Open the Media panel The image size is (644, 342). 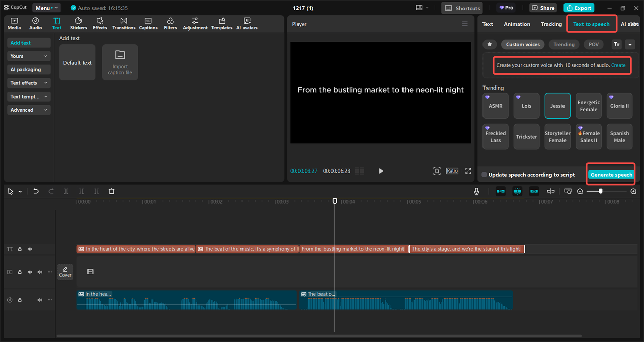(x=14, y=23)
